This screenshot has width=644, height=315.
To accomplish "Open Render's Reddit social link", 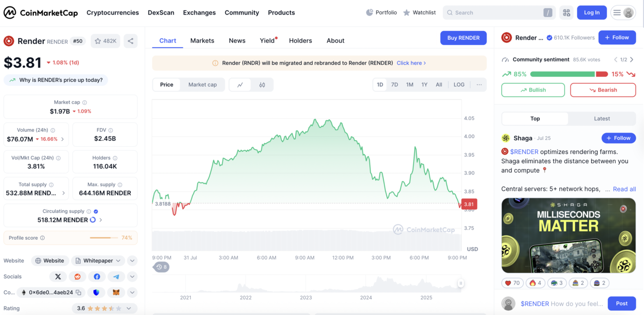I will pyautogui.click(x=77, y=277).
